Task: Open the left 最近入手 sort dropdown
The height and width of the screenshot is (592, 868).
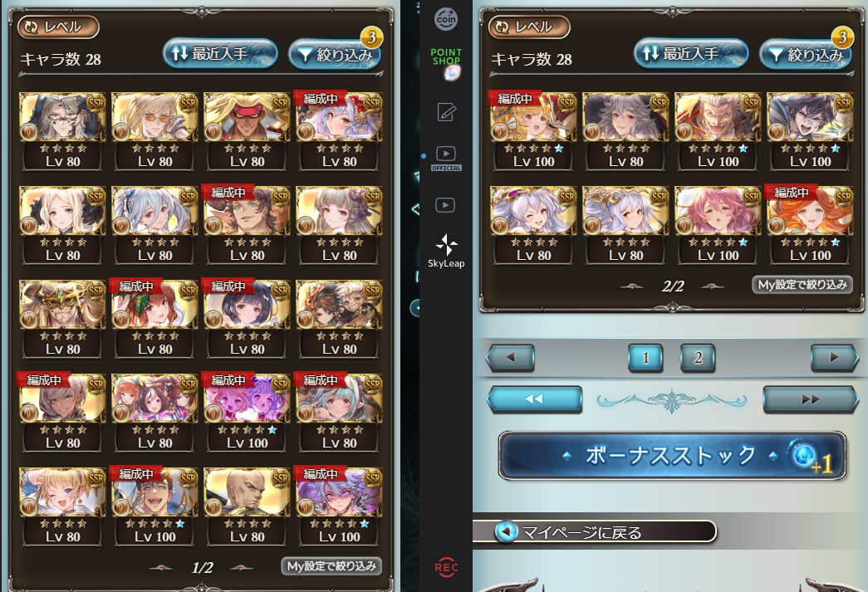Action: [x=220, y=54]
